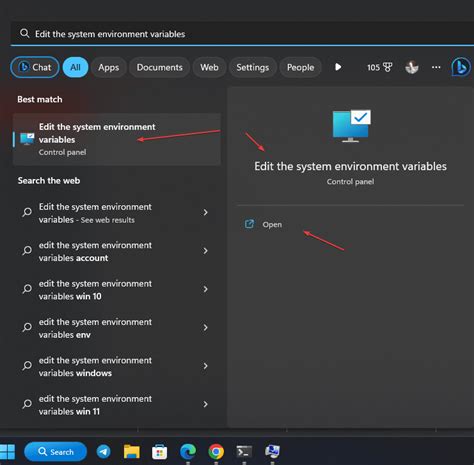Open the Terminal taskbar icon
The image size is (474, 465).
(244, 452)
